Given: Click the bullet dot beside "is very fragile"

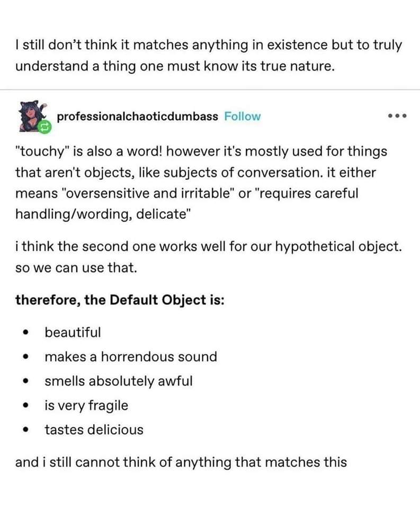Looking at the screenshot, I should tap(26, 406).
